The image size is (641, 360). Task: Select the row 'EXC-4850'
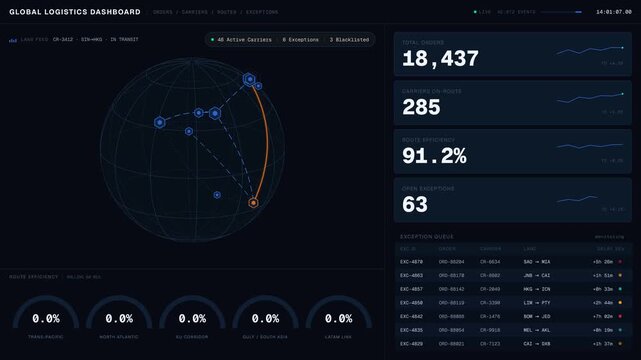513,303
